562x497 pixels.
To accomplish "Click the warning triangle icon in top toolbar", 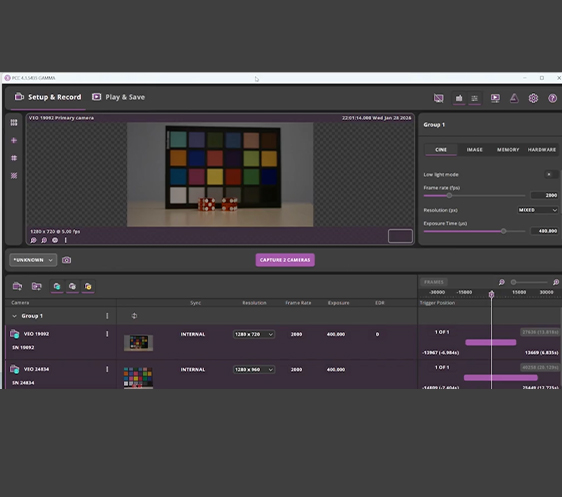I will tap(514, 98).
